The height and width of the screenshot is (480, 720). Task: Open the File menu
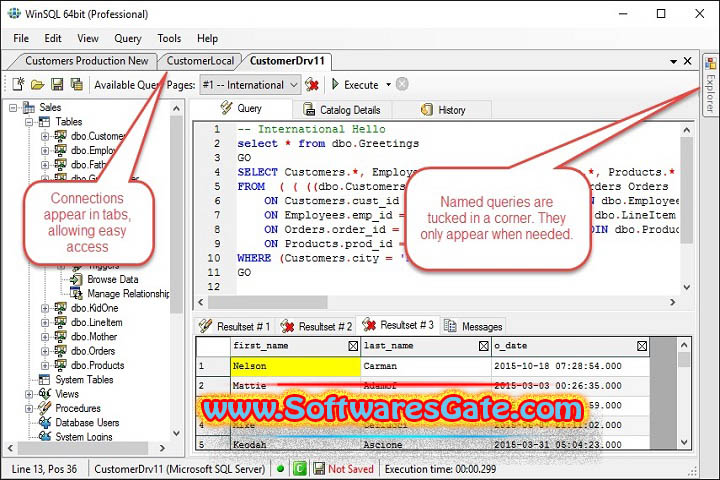(21, 38)
